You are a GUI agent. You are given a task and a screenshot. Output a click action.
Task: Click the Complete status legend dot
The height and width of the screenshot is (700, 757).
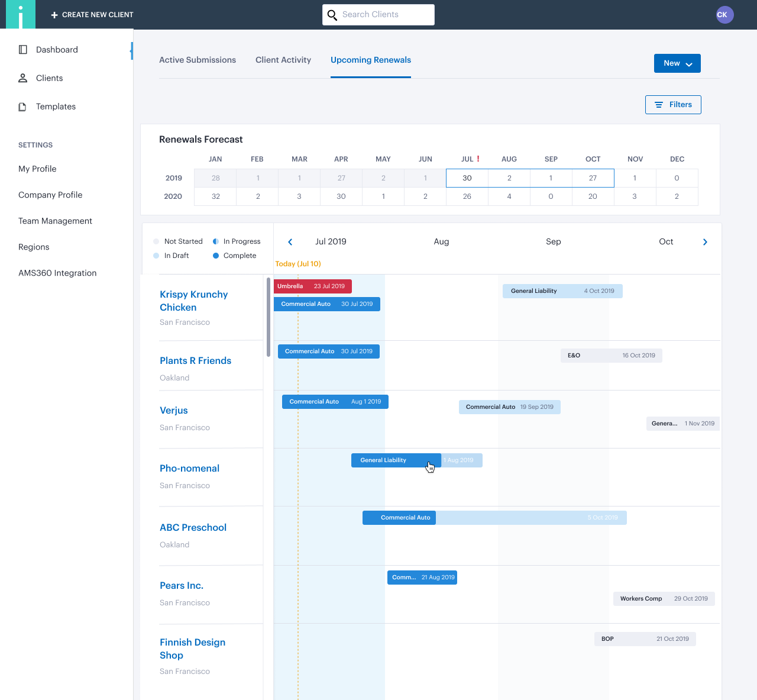216,256
